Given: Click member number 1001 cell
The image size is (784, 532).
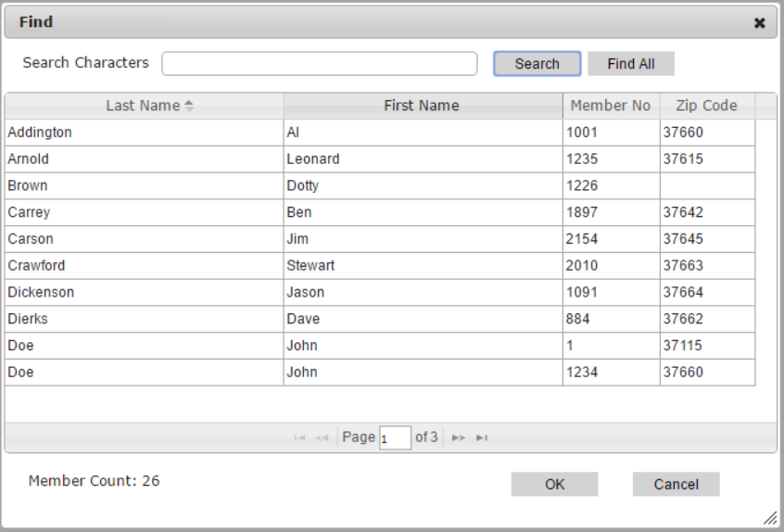Looking at the screenshot, I should point(611,133).
